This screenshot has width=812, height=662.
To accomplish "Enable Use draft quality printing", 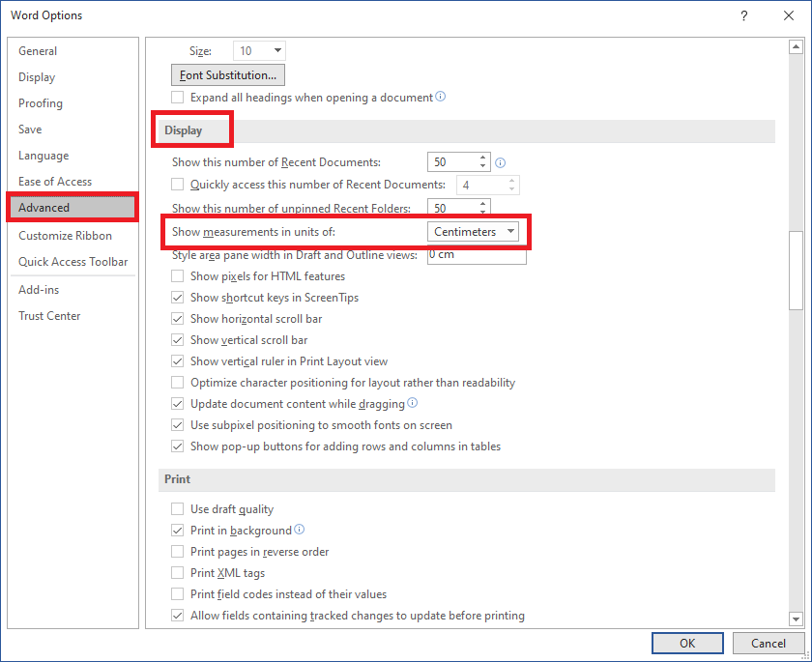I will point(178,509).
